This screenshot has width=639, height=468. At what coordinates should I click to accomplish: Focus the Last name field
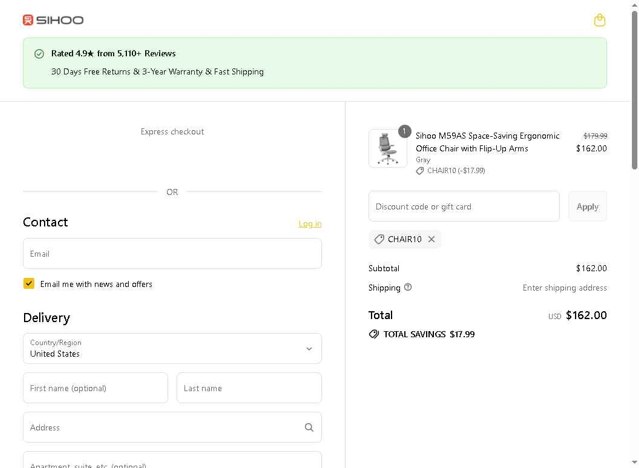tap(249, 388)
